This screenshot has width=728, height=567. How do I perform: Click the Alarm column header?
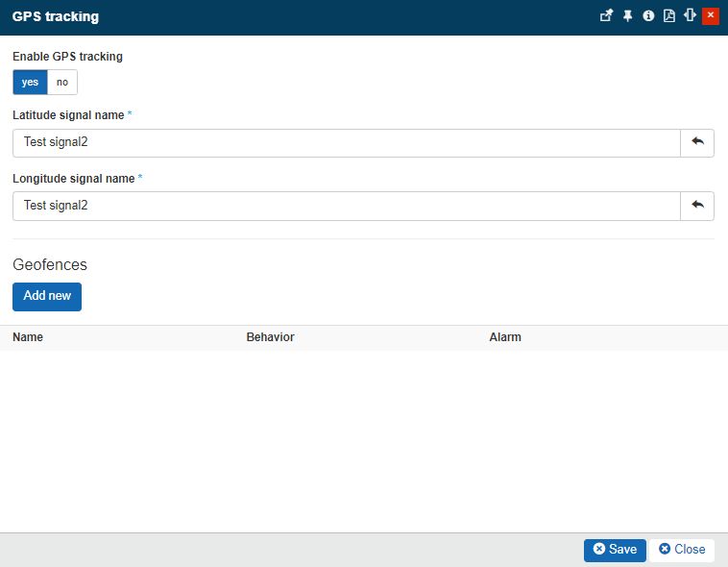505,337
